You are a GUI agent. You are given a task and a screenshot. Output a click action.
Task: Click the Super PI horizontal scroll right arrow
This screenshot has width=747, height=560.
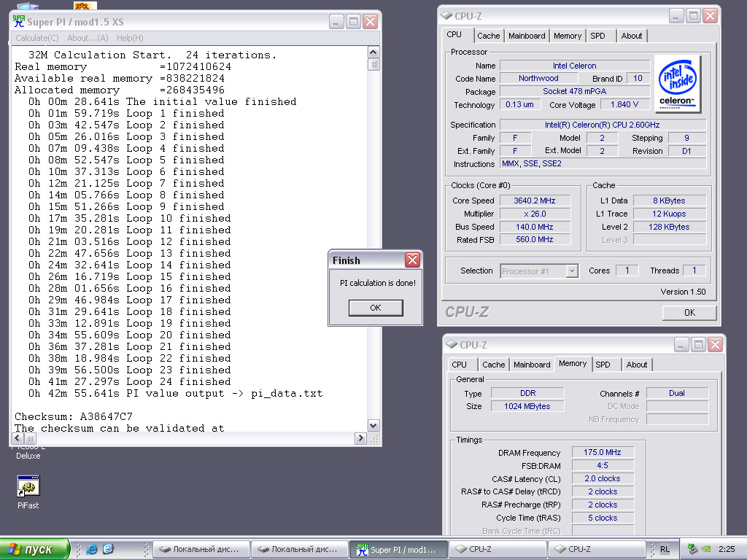click(x=360, y=438)
